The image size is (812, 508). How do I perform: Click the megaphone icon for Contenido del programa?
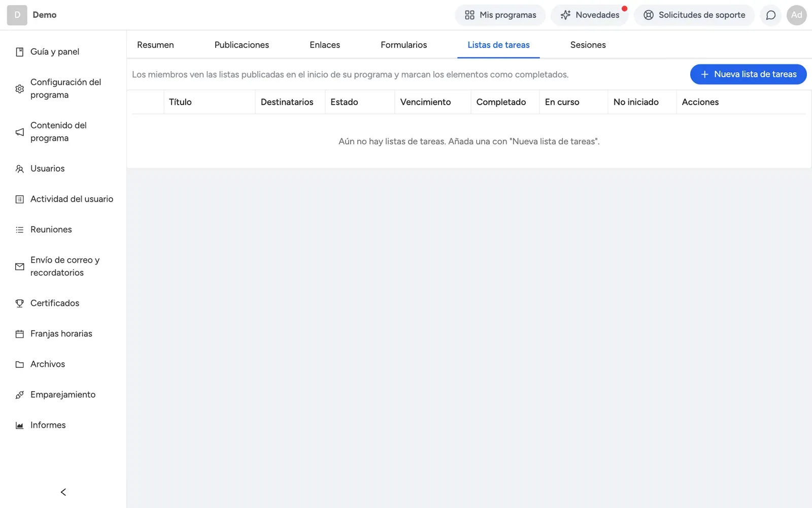pyautogui.click(x=20, y=132)
